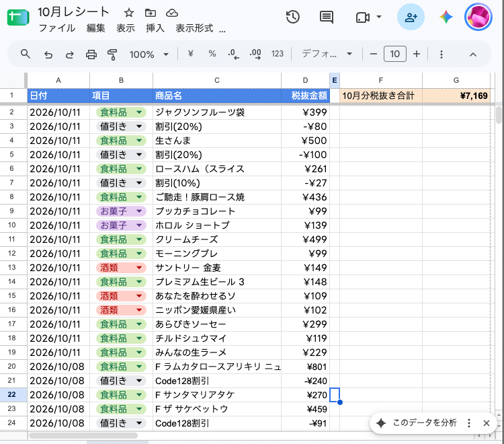Open お菓子 dropdown in row 9

coord(139,211)
